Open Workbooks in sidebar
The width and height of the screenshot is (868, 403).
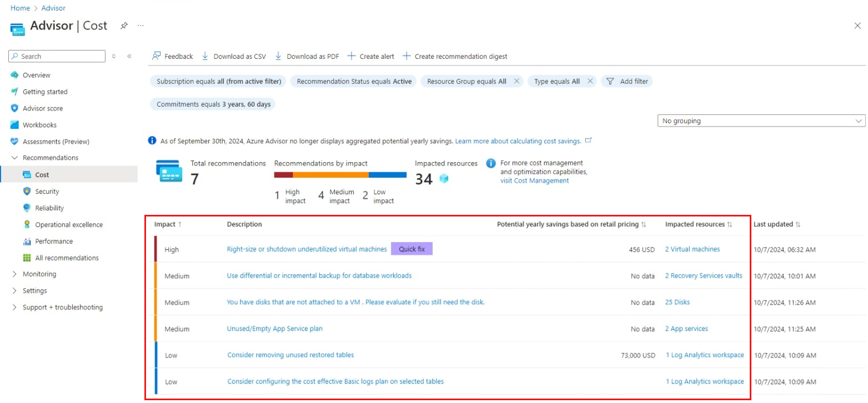(x=39, y=125)
